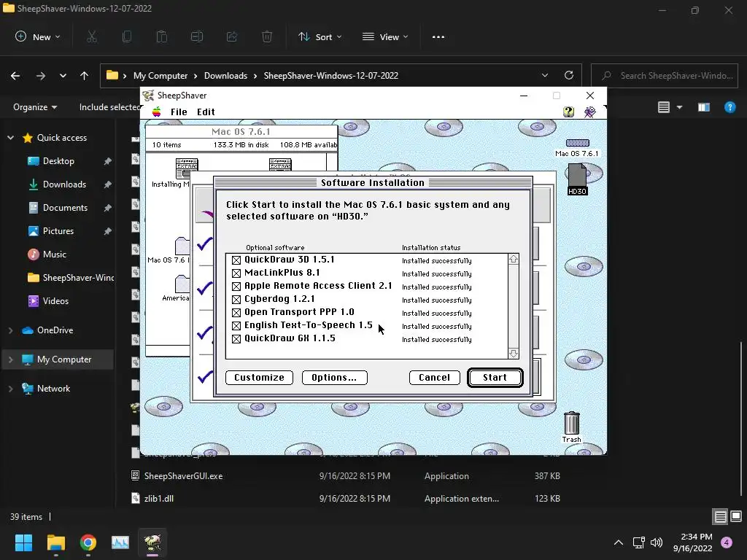Image resolution: width=747 pixels, height=560 pixels.
Task: Uncheck English Text-To-Speech 1.5 checkbox
Action: pos(236,326)
